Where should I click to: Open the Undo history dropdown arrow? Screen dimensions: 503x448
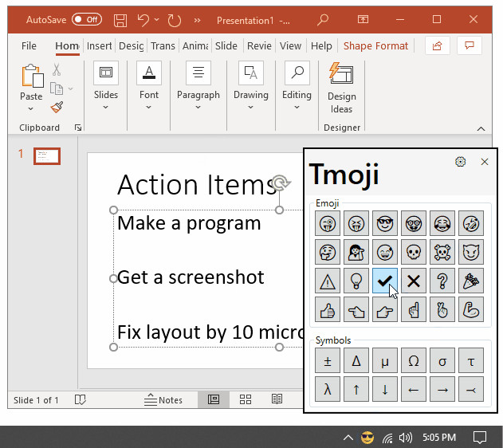(156, 20)
